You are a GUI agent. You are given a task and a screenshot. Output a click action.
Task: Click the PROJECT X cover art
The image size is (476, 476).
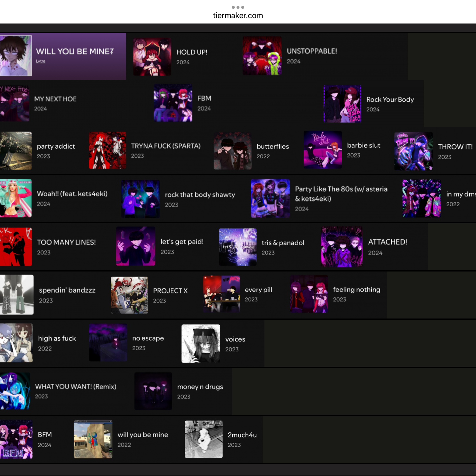(x=129, y=295)
